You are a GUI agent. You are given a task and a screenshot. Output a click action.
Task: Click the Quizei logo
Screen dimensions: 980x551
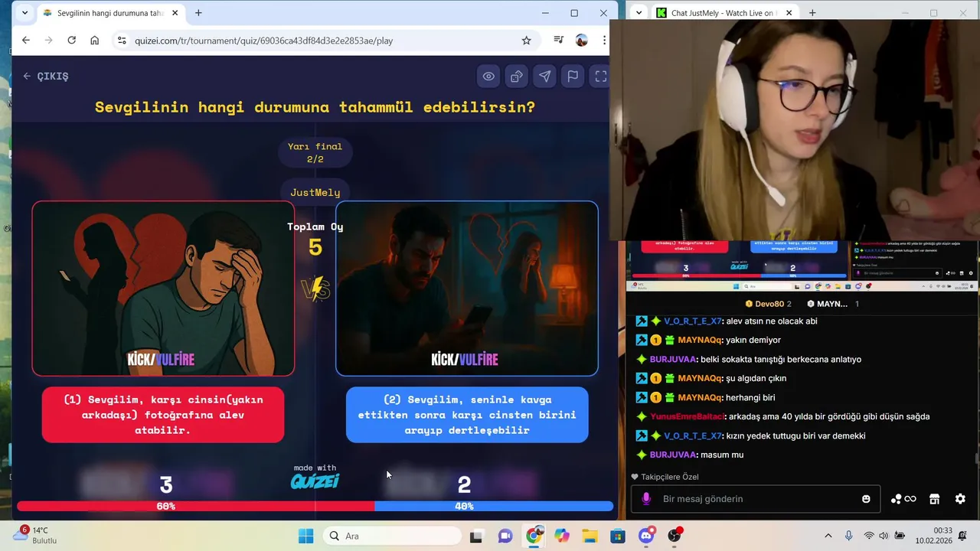[315, 481]
